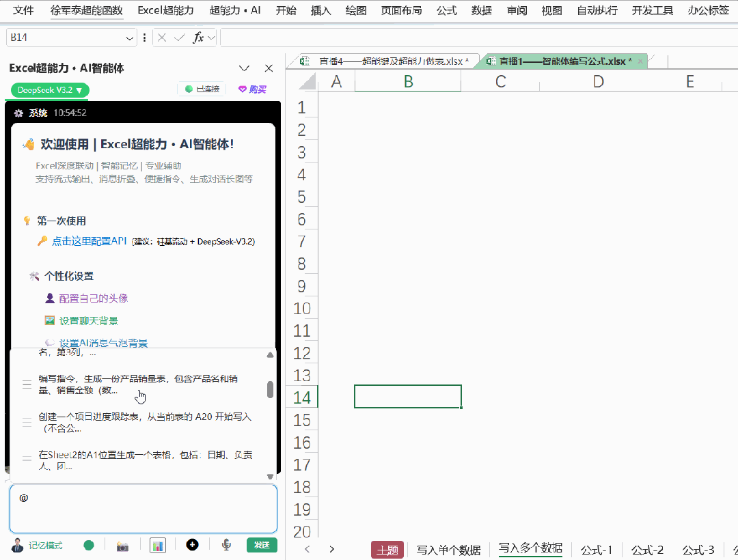
Task: Open the 超能力 • AI ribbon tab
Action: (235, 10)
